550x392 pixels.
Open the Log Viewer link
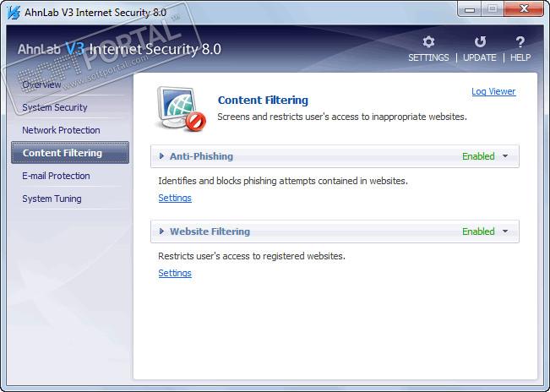point(493,91)
